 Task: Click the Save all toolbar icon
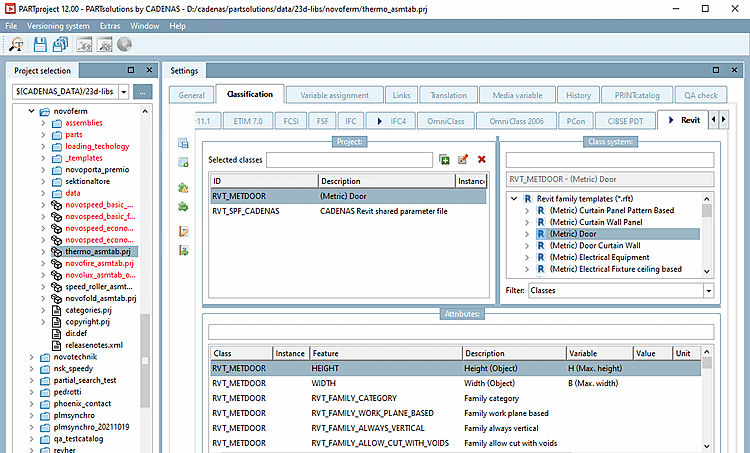[x=60, y=45]
